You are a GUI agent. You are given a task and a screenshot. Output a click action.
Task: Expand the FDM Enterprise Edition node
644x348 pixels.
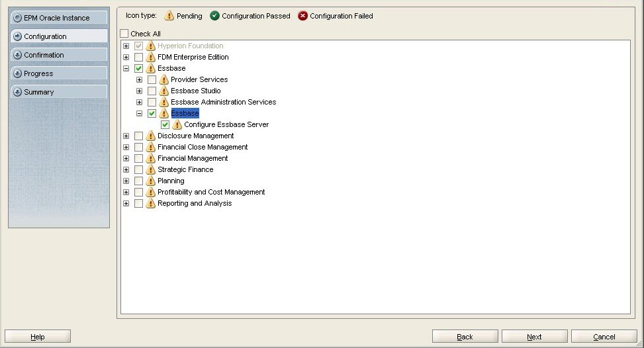126,57
